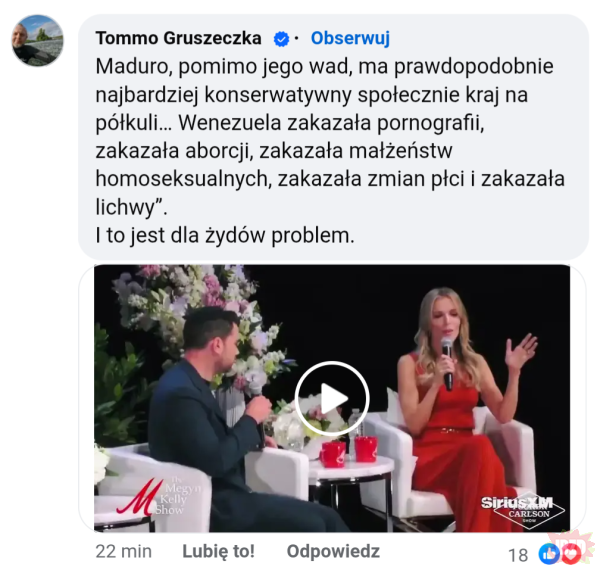Open the 22 min timestamp link
Viewport: 600px width, 570px height.
[124, 552]
